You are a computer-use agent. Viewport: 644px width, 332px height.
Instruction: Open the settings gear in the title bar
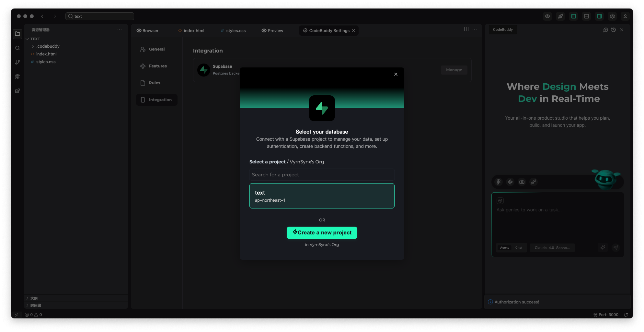(x=612, y=16)
